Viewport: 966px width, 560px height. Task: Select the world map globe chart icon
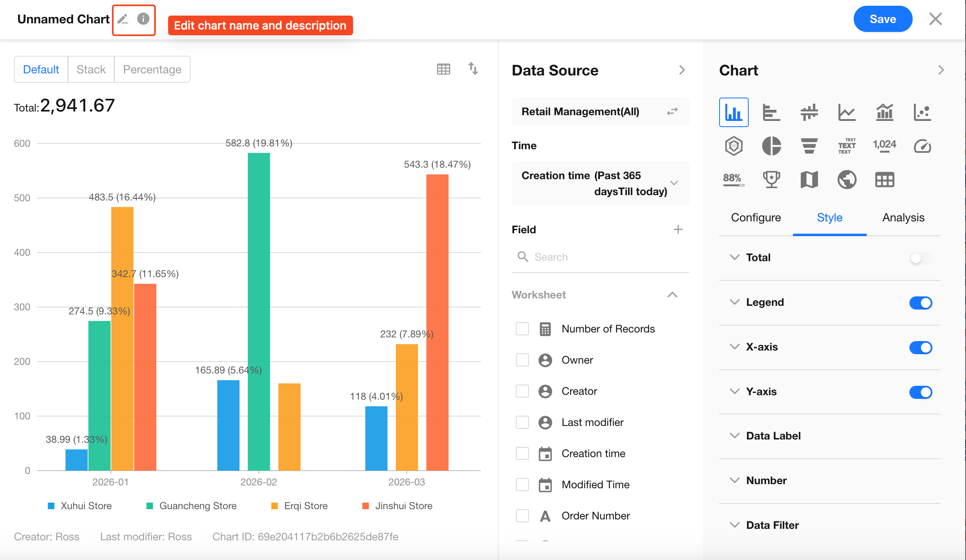(x=847, y=180)
